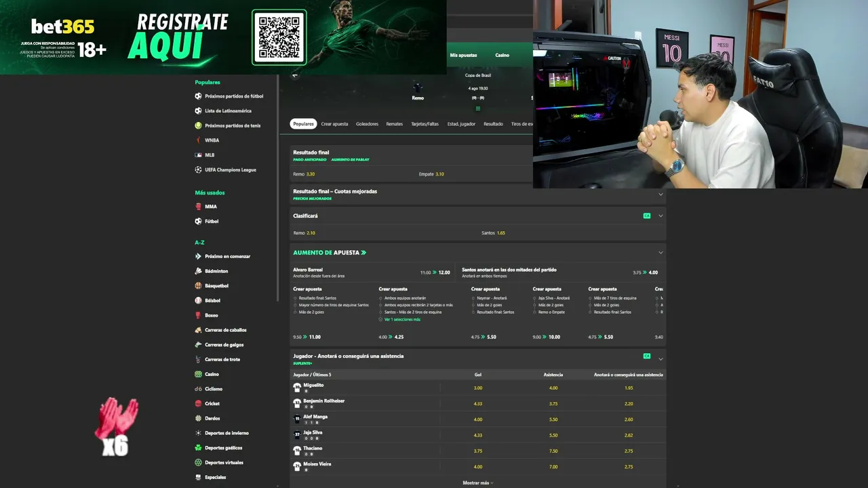Image resolution: width=868 pixels, height=488 pixels.
Task: Click the Béisbol ball icon
Action: tap(198, 300)
